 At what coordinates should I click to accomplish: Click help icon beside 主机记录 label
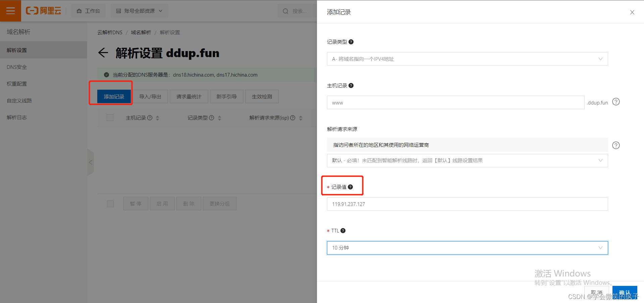[351, 86]
